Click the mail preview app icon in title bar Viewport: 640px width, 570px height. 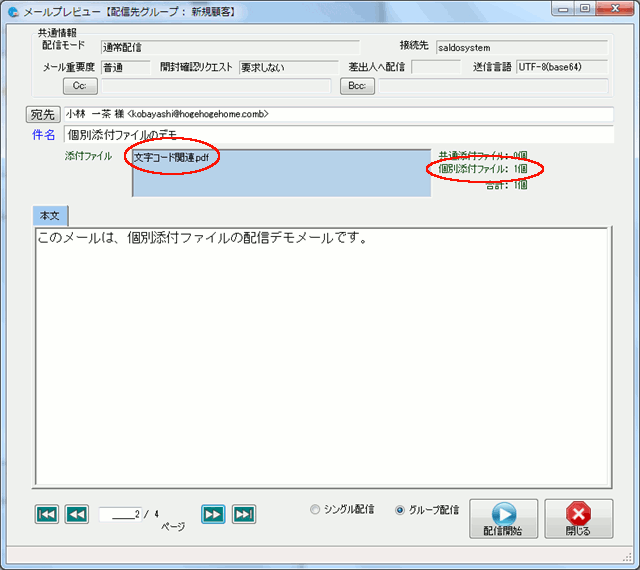[13, 11]
